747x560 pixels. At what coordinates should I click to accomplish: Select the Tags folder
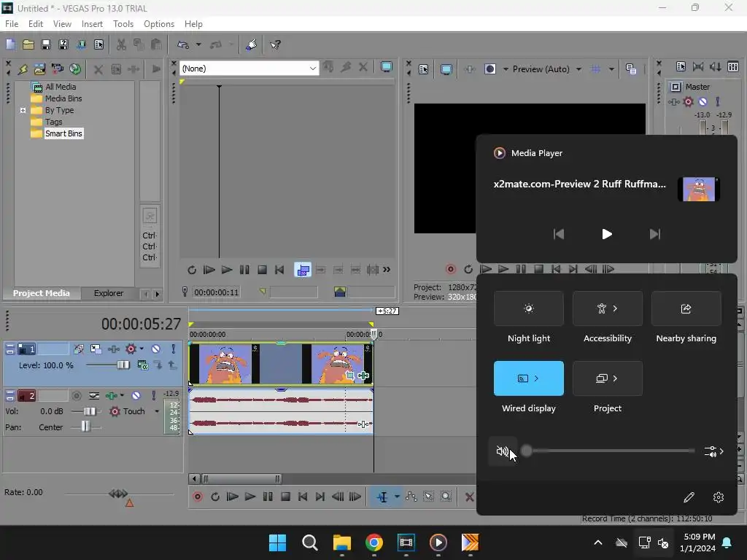click(53, 122)
